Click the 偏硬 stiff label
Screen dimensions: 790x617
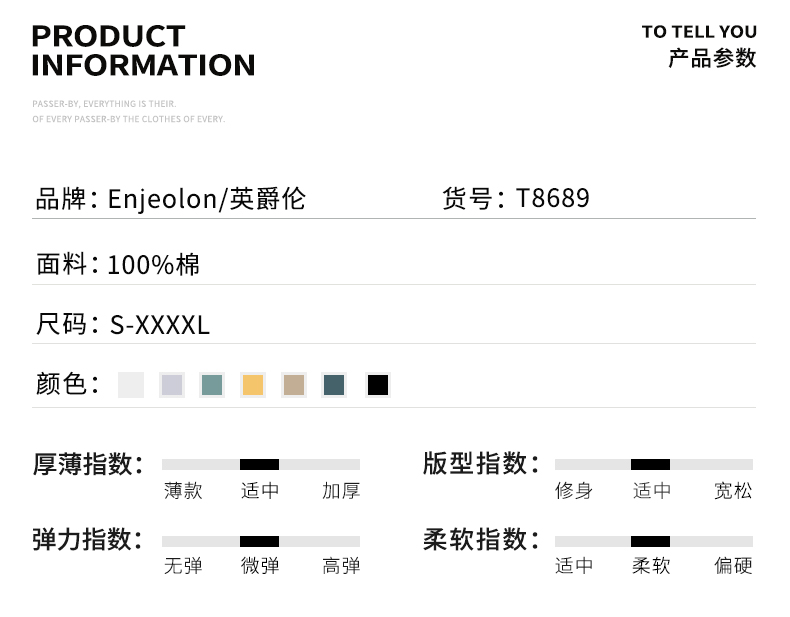click(733, 566)
